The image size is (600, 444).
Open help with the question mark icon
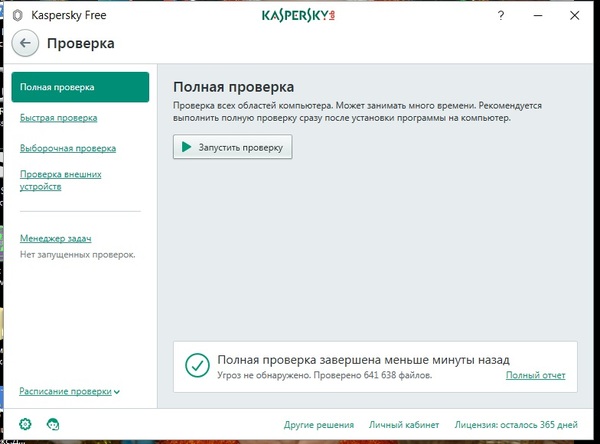pyautogui.click(x=500, y=15)
